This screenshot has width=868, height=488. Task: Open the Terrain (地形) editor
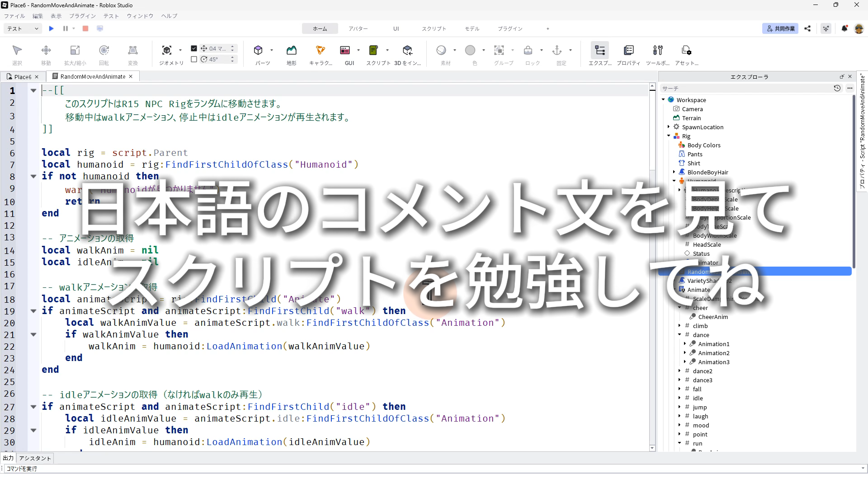click(x=292, y=50)
